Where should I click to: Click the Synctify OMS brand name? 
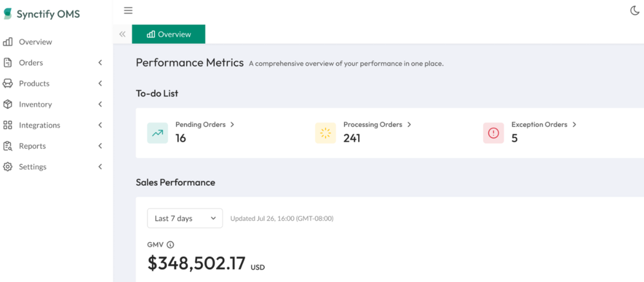tap(48, 14)
